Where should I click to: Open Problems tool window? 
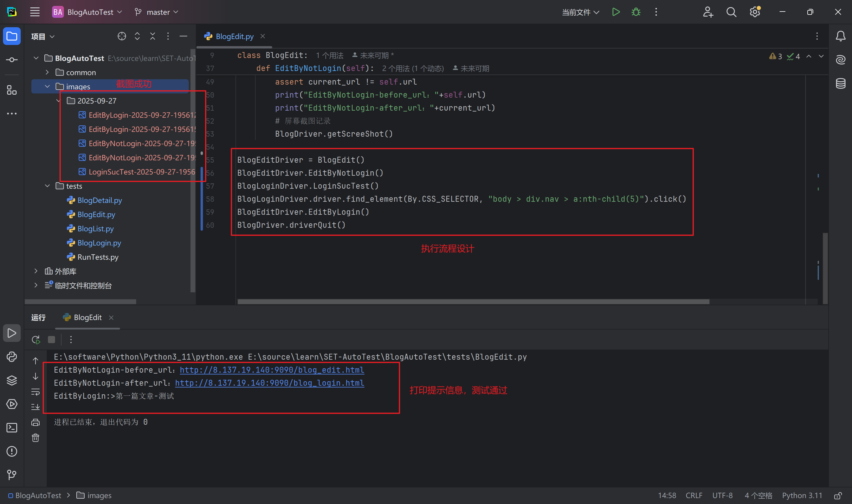tap(12, 451)
